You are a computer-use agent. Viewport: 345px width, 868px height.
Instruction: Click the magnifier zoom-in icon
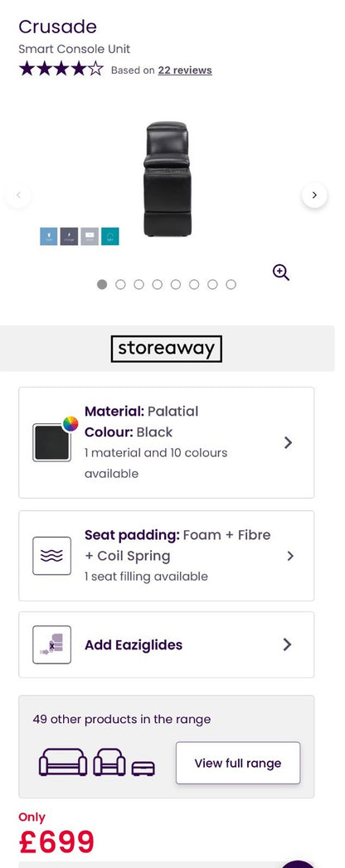pyautogui.click(x=281, y=272)
